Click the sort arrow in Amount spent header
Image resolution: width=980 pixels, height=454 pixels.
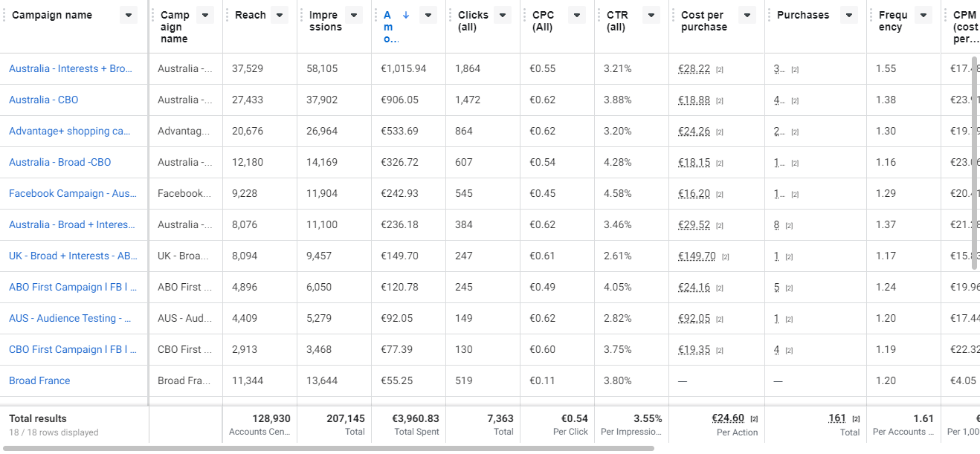click(x=405, y=15)
